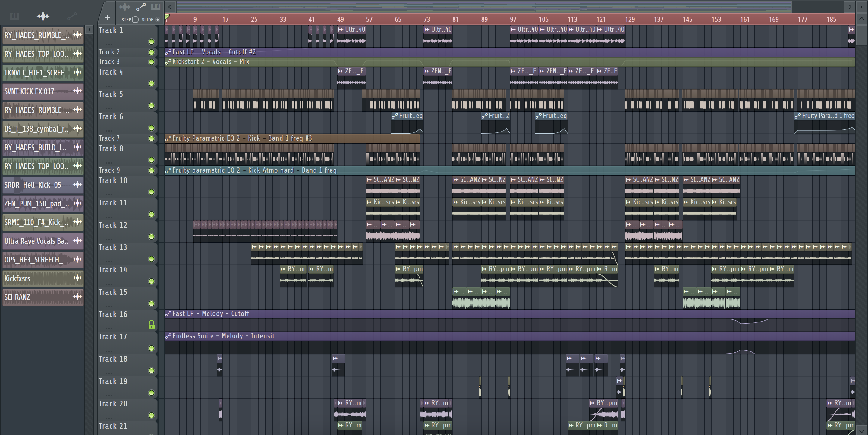Screen dimensions: 868x435
Task: Open Fruity parametric EQ 2 Kick Atmo hard clip
Action: pyautogui.click(x=510, y=170)
